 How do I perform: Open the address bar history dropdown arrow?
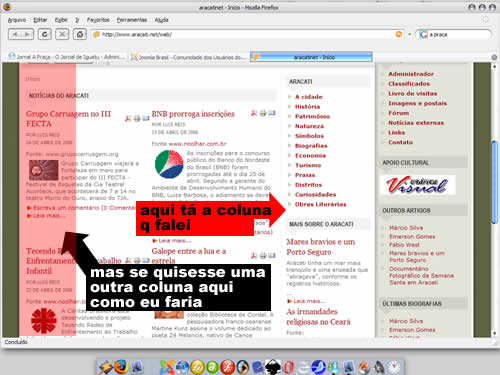point(409,34)
